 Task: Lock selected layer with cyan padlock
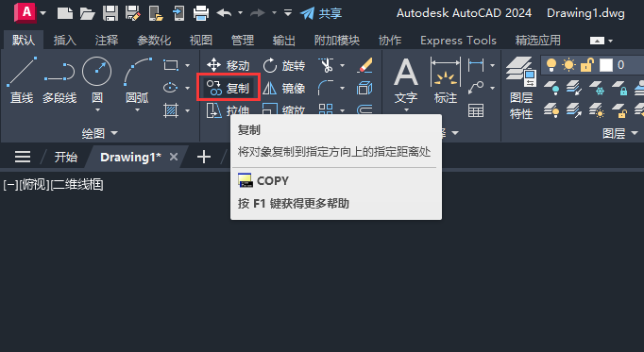tap(619, 88)
